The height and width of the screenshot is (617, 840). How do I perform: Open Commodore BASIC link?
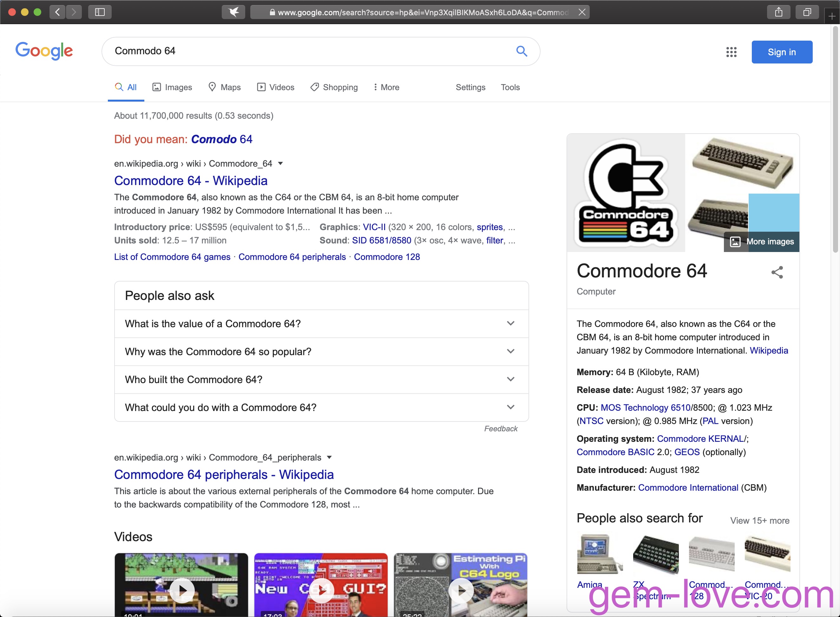pos(615,452)
